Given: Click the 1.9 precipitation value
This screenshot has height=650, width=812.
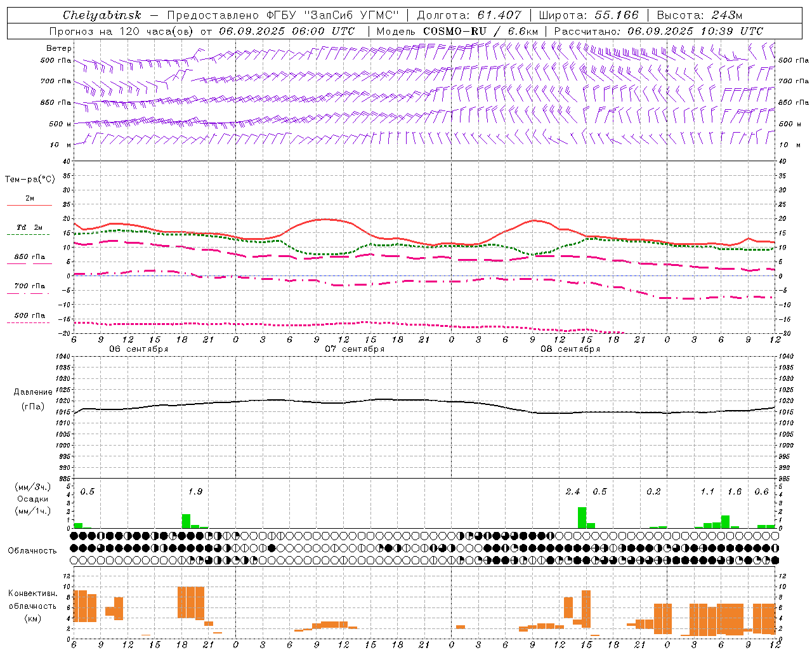Looking at the screenshot, I should coord(195,491).
